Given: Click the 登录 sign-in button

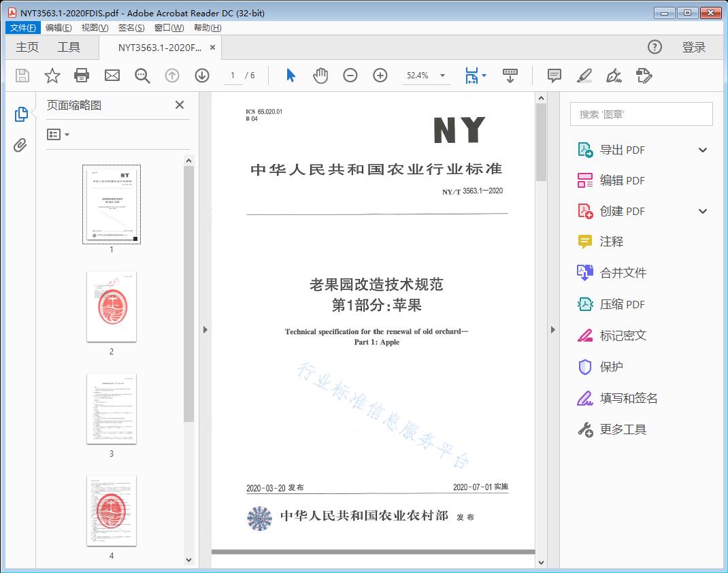Looking at the screenshot, I should pos(693,47).
